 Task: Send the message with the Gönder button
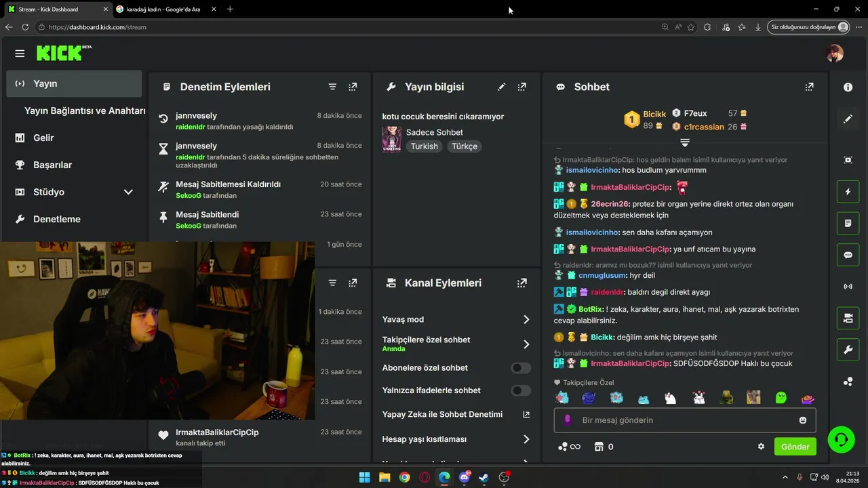[795, 447]
